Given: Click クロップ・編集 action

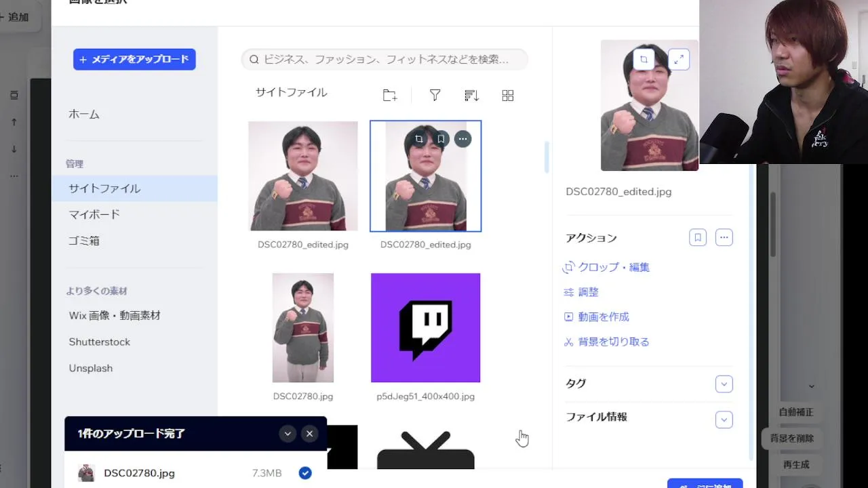Looking at the screenshot, I should [606, 267].
